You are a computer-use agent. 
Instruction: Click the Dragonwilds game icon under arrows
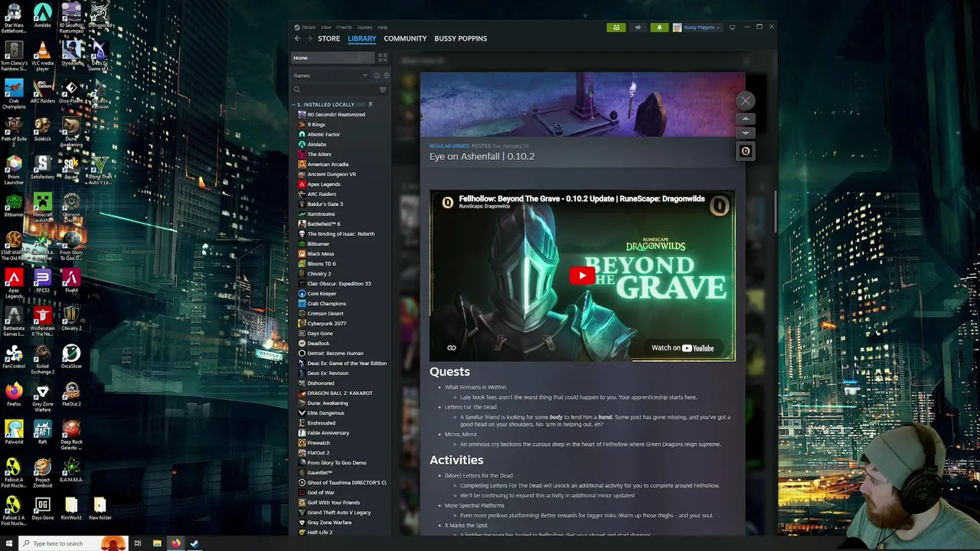[746, 151]
